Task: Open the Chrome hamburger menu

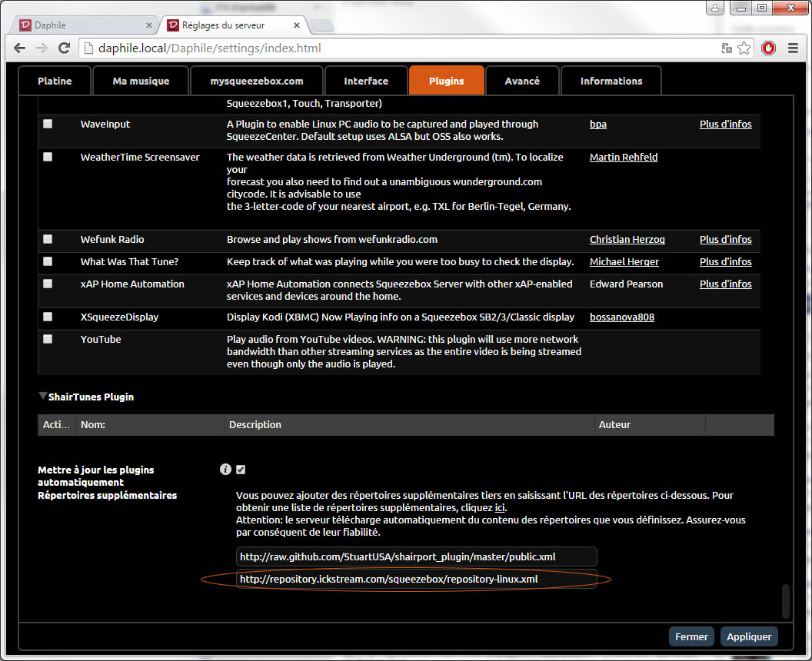Action: tap(793, 48)
